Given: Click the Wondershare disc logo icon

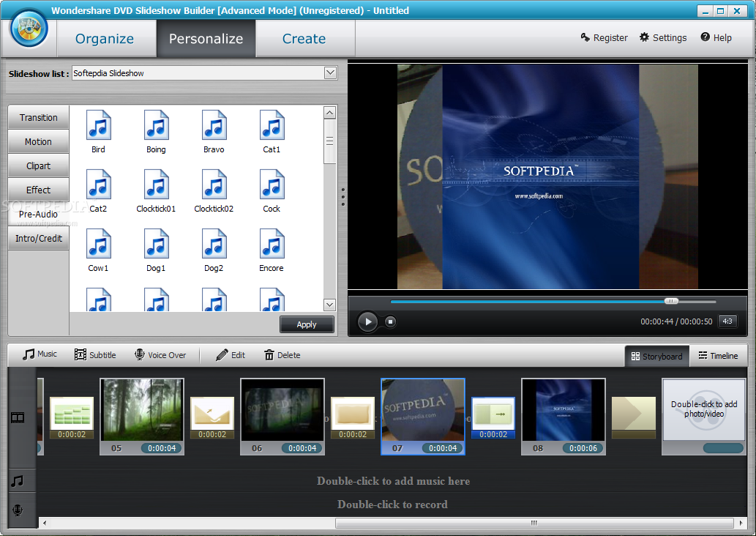Looking at the screenshot, I should pos(29,29).
